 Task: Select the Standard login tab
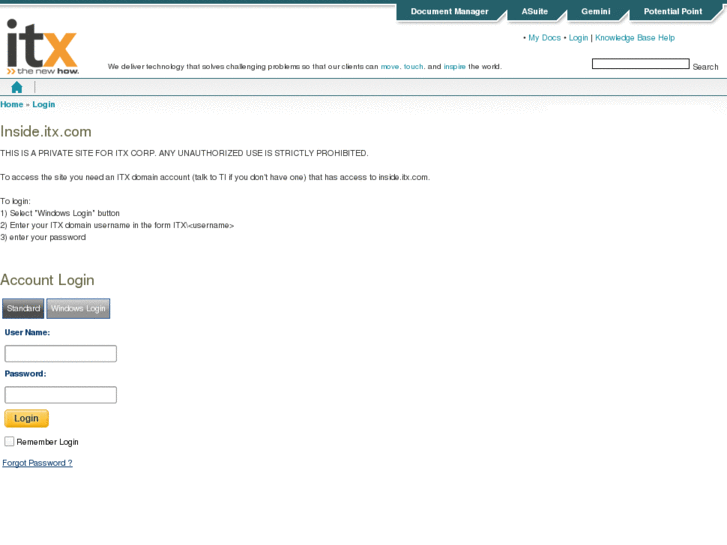coord(23,308)
